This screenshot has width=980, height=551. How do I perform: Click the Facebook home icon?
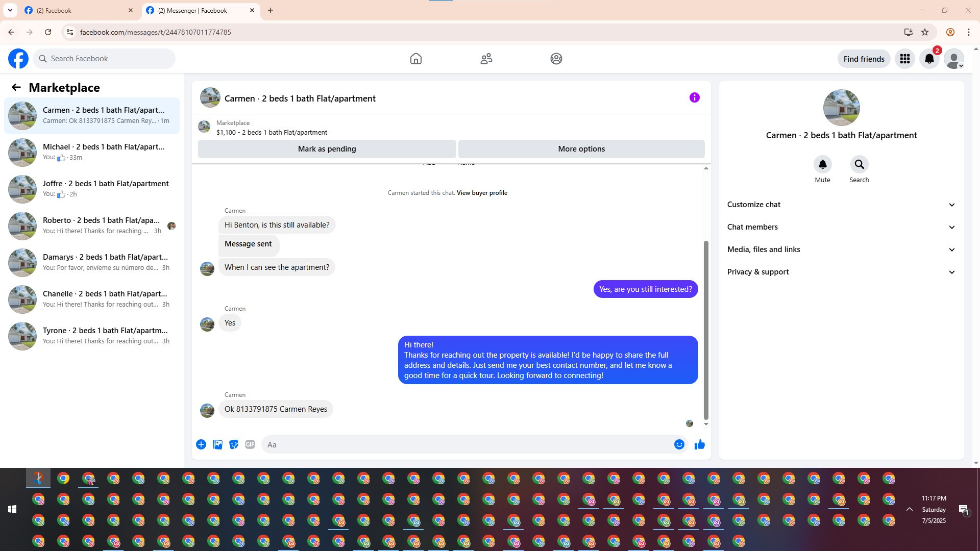click(416, 59)
